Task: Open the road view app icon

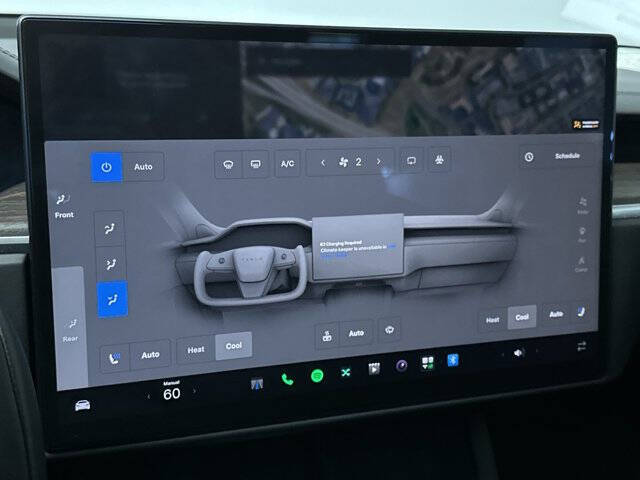Action: point(257,384)
